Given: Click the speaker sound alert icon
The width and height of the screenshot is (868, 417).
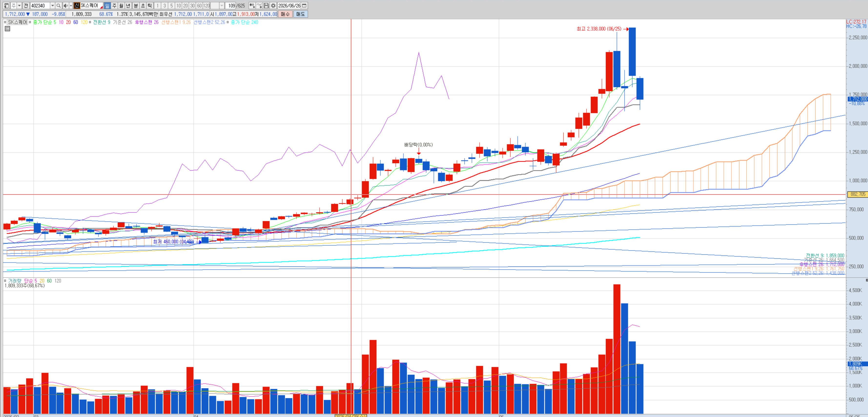Looking at the screenshot, I should [x=66, y=6].
